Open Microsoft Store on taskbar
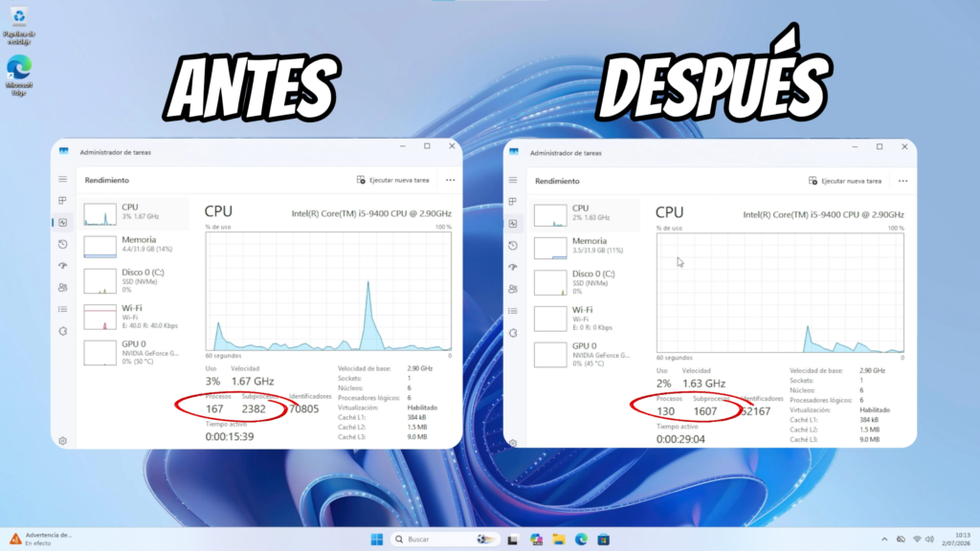 pos(604,540)
